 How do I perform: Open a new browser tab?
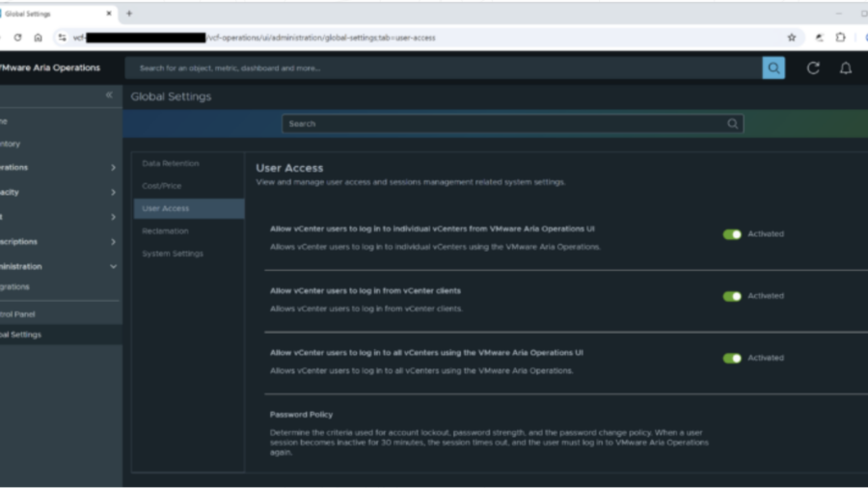[x=129, y=14]
